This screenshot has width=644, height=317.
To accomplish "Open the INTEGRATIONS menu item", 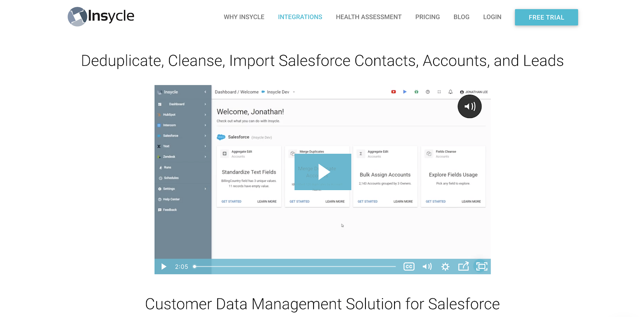I will 300,17.
